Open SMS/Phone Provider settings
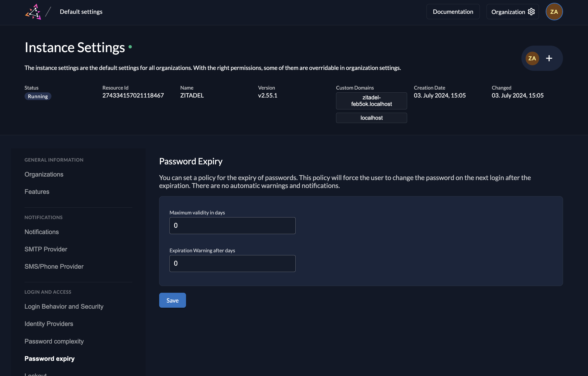The height and width of the screenshot is (376, 588). point(54,266)
